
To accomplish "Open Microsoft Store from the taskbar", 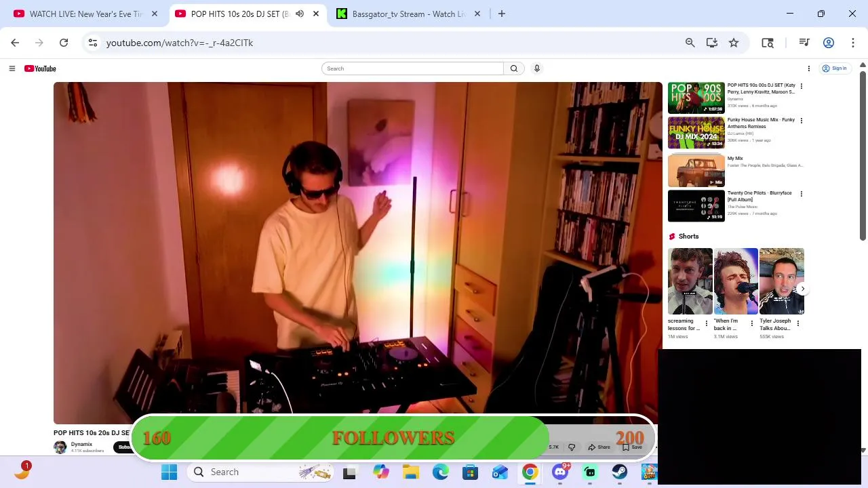I will [470, 472].
